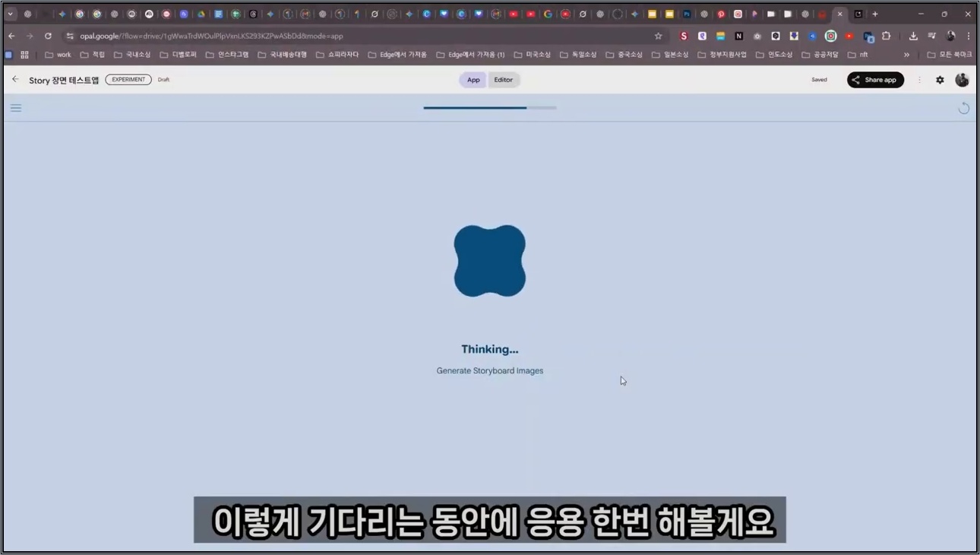Open the 일본소싱 bookmarks folder
The image size is (980, 555).
pyautogui.click(x=670, y=55)
